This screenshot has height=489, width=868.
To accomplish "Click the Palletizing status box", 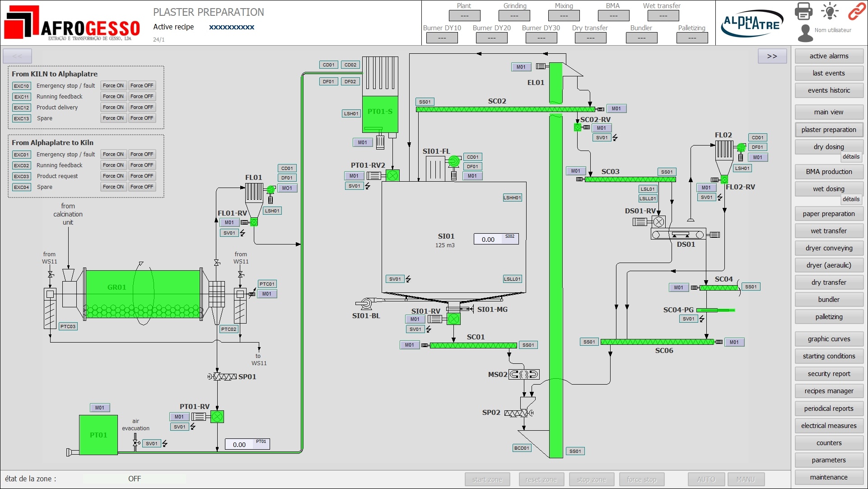I will 692,38.
